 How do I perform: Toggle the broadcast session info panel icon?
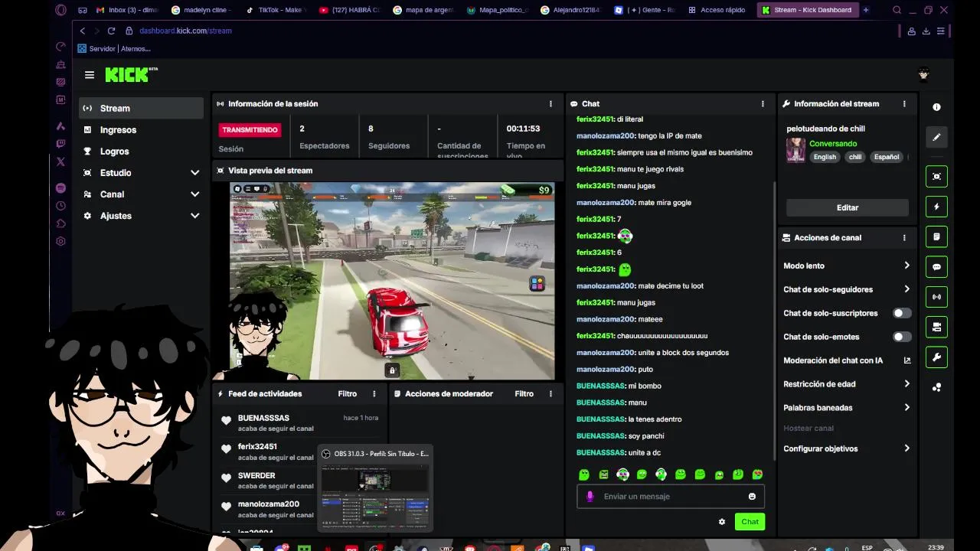[x=936, y=297]
